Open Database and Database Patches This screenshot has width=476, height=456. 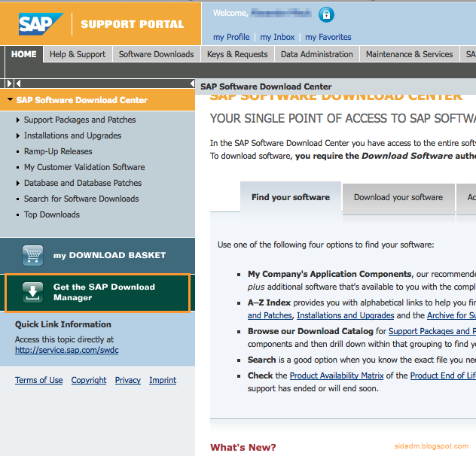click(83, 183)
